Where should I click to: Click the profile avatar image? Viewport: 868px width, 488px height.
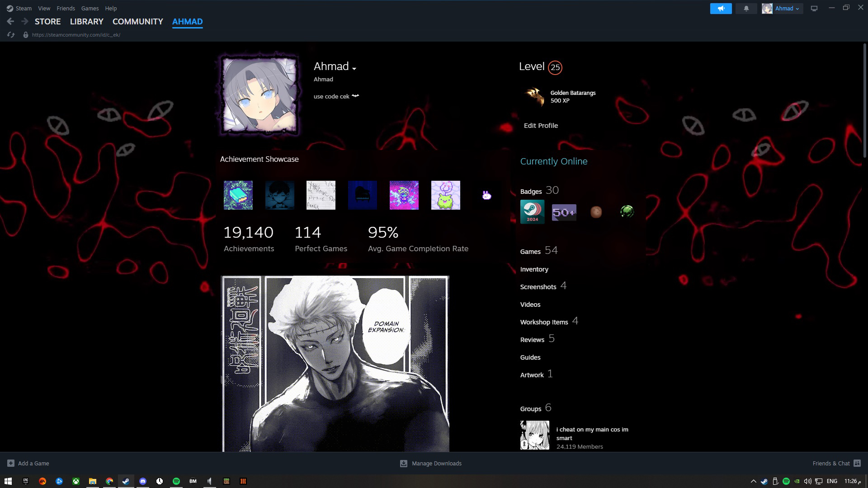click(x=259, y=95)
